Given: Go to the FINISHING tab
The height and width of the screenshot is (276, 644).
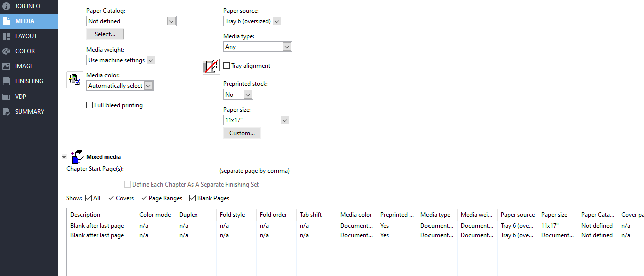Looking at the screenshot, I should 29,81.
